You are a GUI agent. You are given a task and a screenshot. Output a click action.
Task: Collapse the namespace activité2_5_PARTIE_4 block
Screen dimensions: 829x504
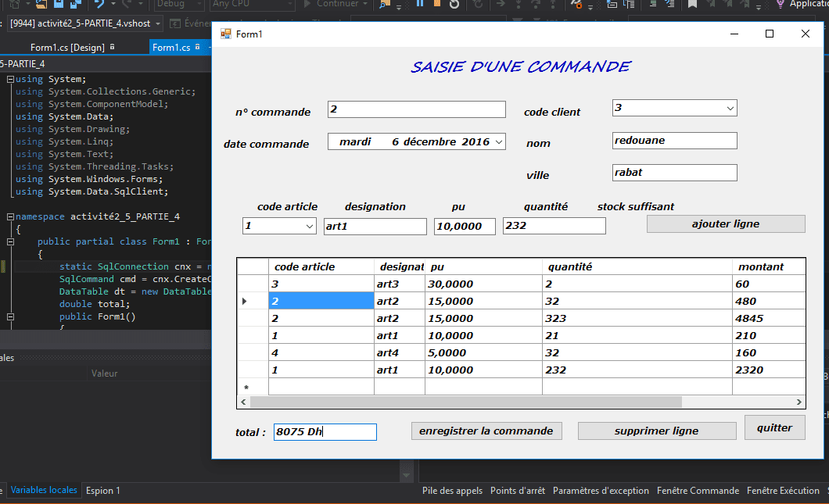(x=9, y=217)
